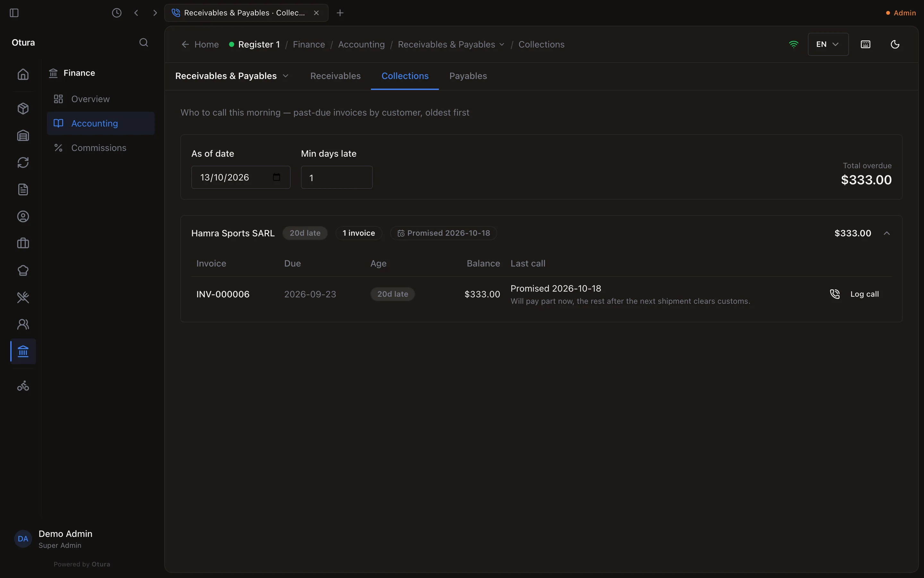Toggle dark mode moon icon
Image resolution: width=924 pixels, height=578 pixels.
[x=895, y=44]
